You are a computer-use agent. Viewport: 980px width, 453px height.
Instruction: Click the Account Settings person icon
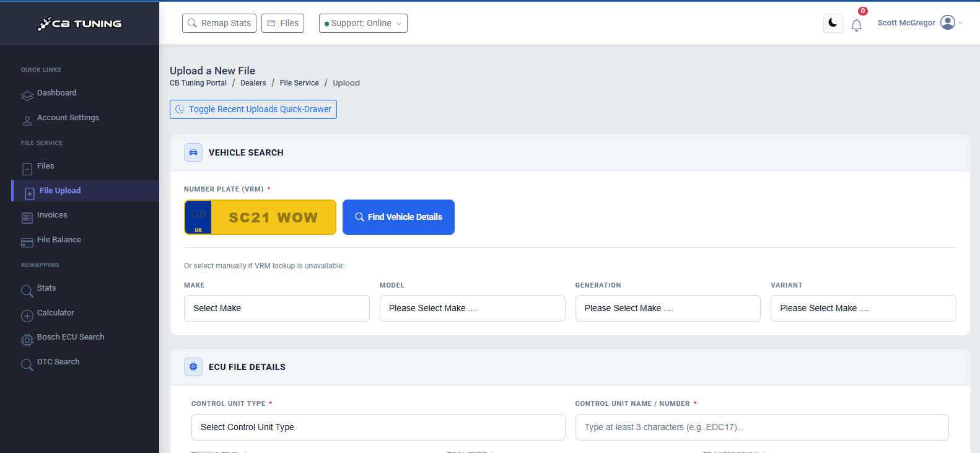point(27,120)
